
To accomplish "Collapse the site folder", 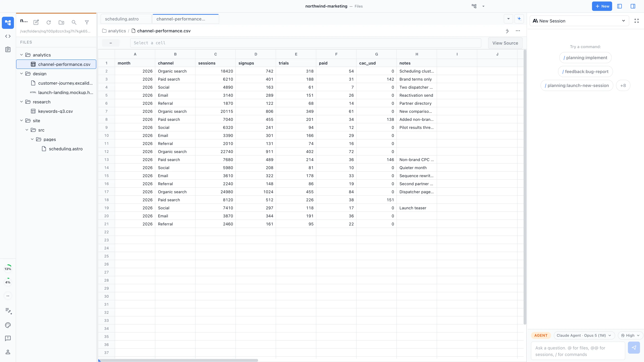I will pyautogui.click(x=21, y=120).
